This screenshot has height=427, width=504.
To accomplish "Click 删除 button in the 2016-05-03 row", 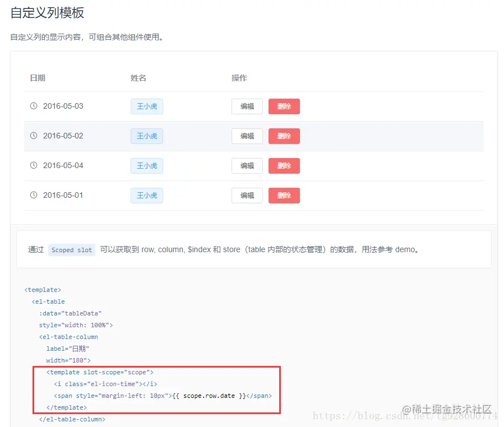I will click(284, 106).
